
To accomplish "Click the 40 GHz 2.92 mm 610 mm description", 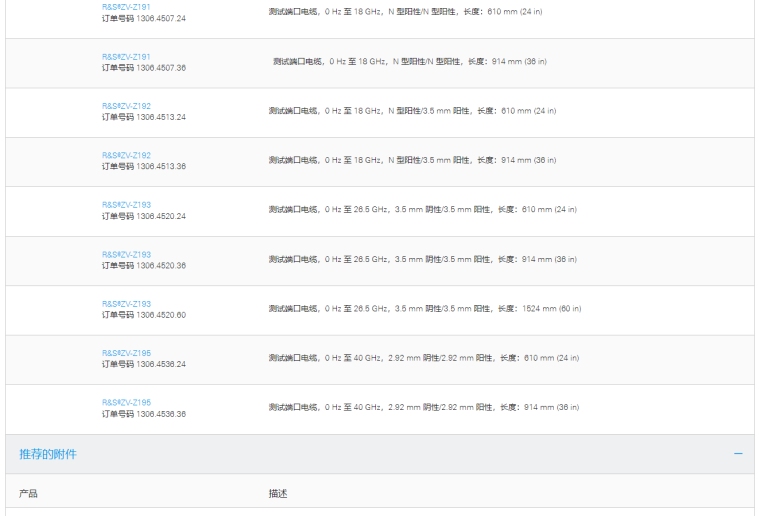I will click(x=424, y=358).
